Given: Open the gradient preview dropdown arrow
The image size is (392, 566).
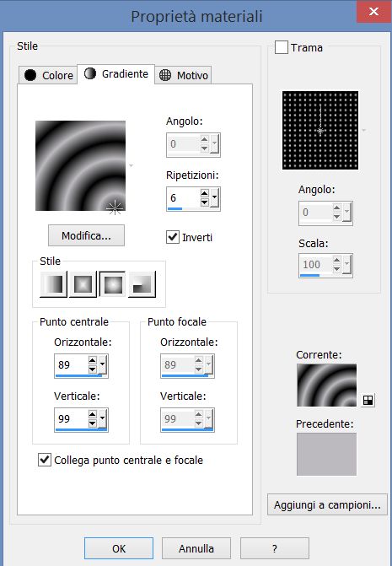Looking at the screenshot, I should 132,165.
